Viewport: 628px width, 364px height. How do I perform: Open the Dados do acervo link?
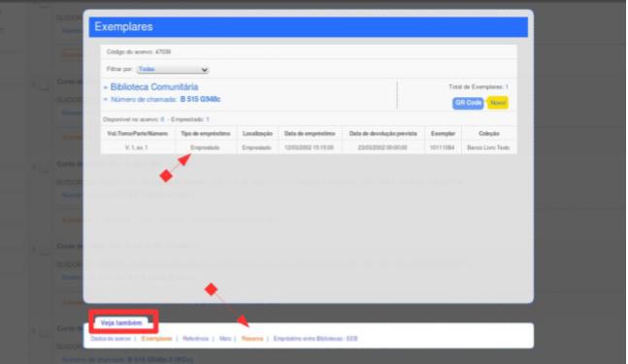pos(111,339)
